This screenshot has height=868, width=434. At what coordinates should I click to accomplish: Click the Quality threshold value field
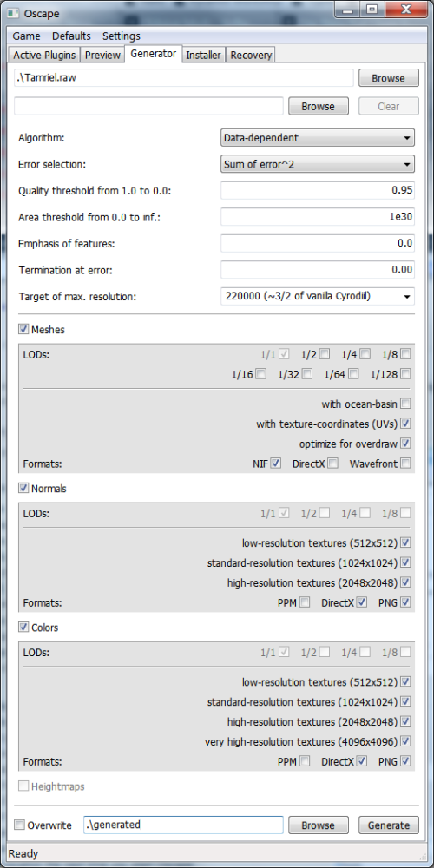(317, 190)
